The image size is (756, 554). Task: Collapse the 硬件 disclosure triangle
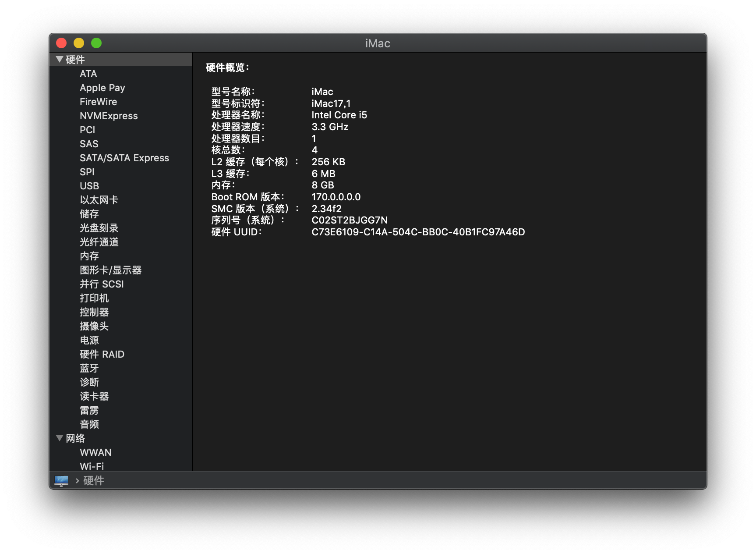click(60, 59)
